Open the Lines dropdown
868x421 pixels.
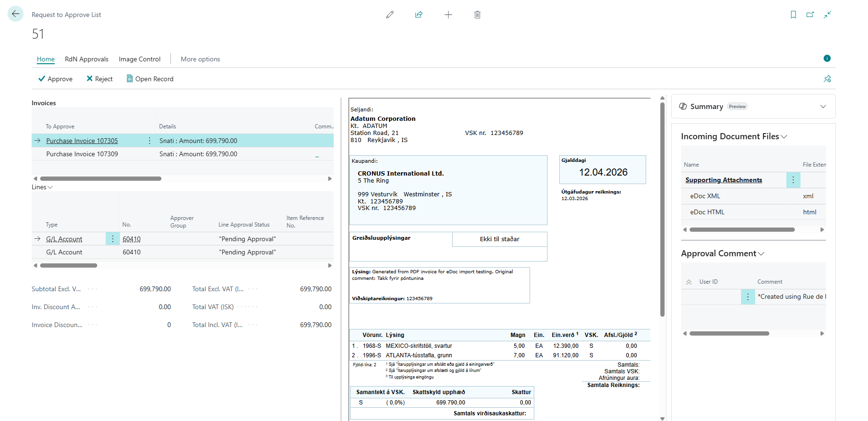(42, 187)
